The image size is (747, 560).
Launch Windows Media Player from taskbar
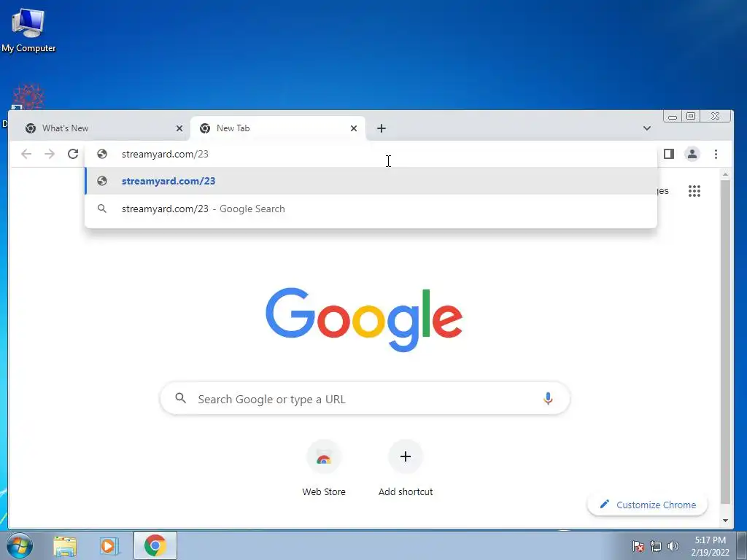(109, 546)
